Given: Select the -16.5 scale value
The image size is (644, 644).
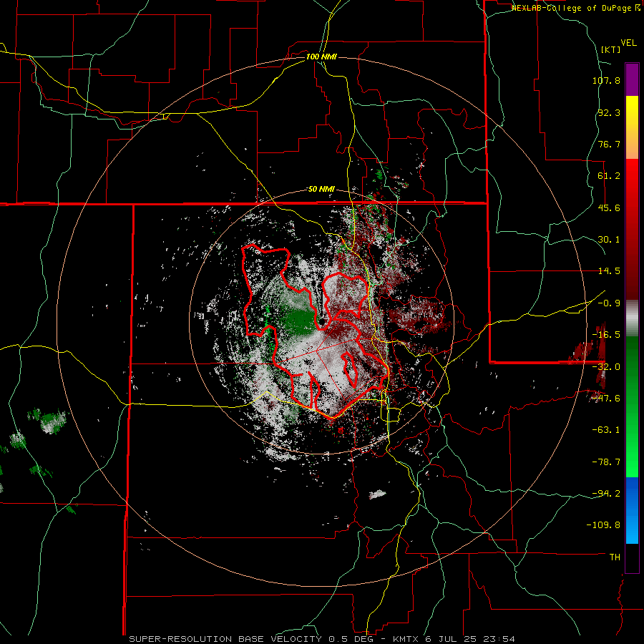Looking at the screenshot, I should click(x=606, y=335).
